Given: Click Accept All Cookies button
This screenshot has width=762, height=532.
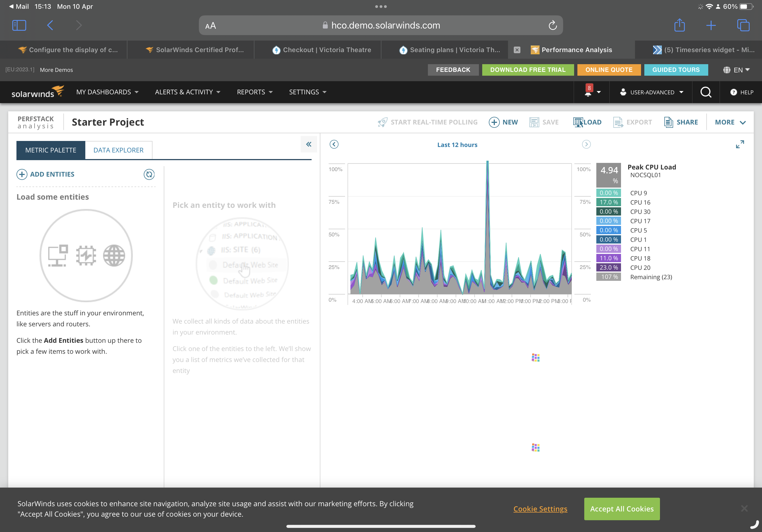Looking at the screenshot, I should 622,509.
